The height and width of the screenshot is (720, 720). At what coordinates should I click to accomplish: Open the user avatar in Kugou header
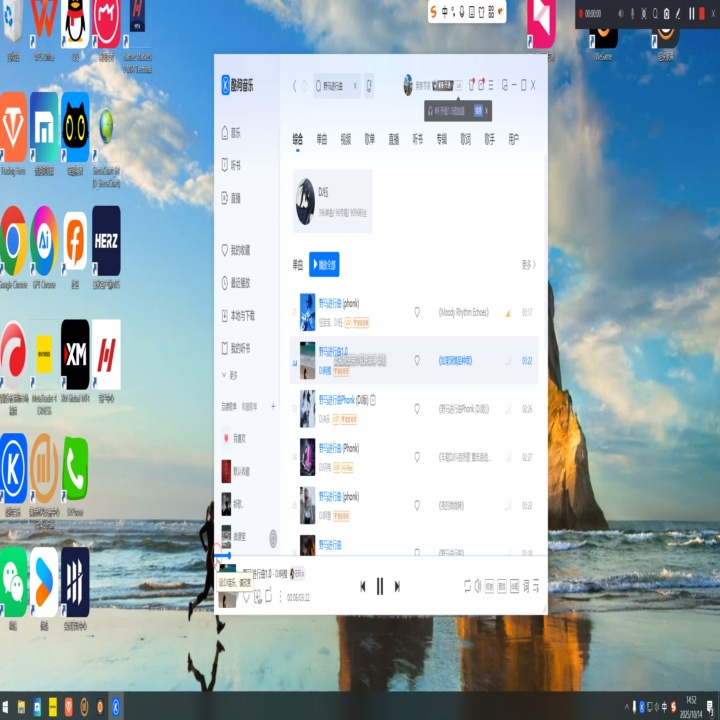[x=408, y=85]
